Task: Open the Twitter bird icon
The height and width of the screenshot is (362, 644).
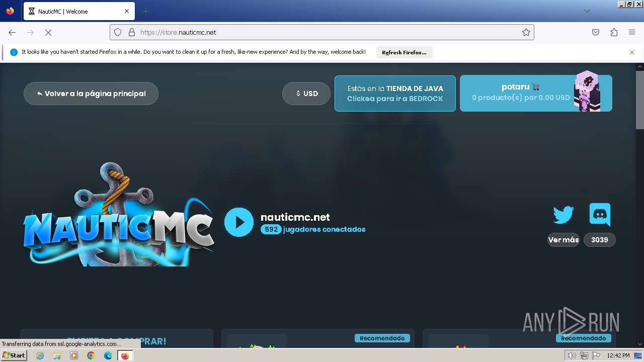Action: click(563, 215)
